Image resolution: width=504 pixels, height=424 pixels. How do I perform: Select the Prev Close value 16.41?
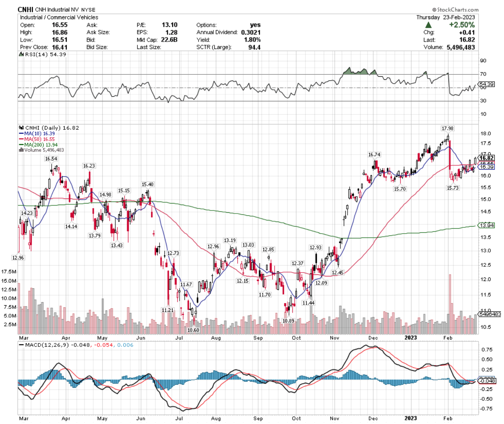click(x=60, y=47)
